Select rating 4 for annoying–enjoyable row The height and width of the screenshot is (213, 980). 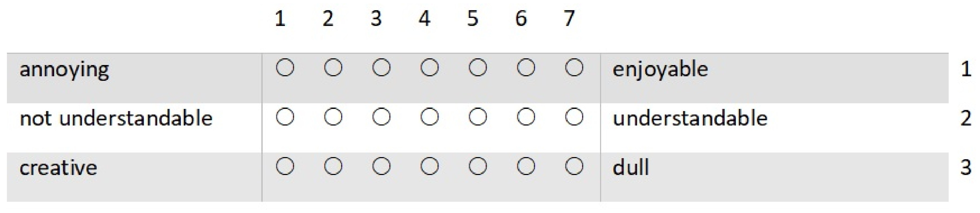429,68
